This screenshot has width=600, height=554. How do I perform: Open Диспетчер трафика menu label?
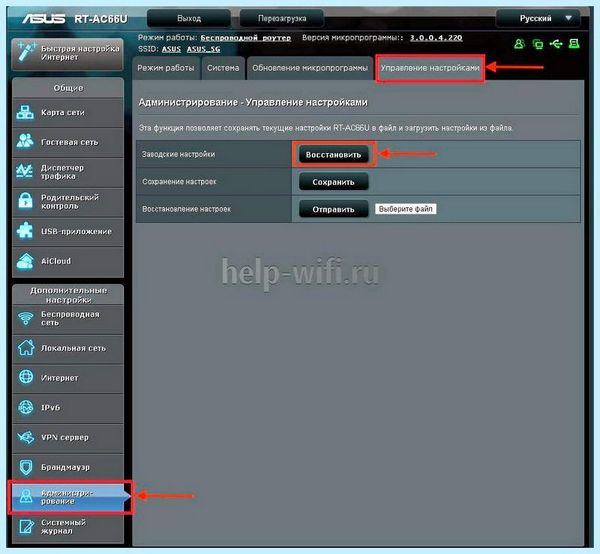click(62, 172)
